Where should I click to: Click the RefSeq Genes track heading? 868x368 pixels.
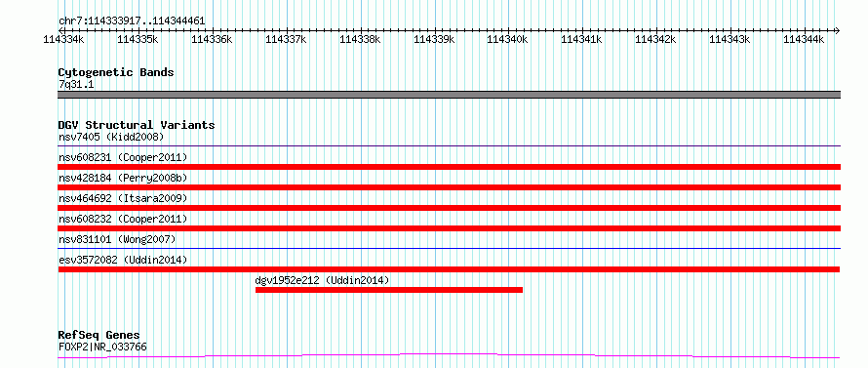point(99,336)
